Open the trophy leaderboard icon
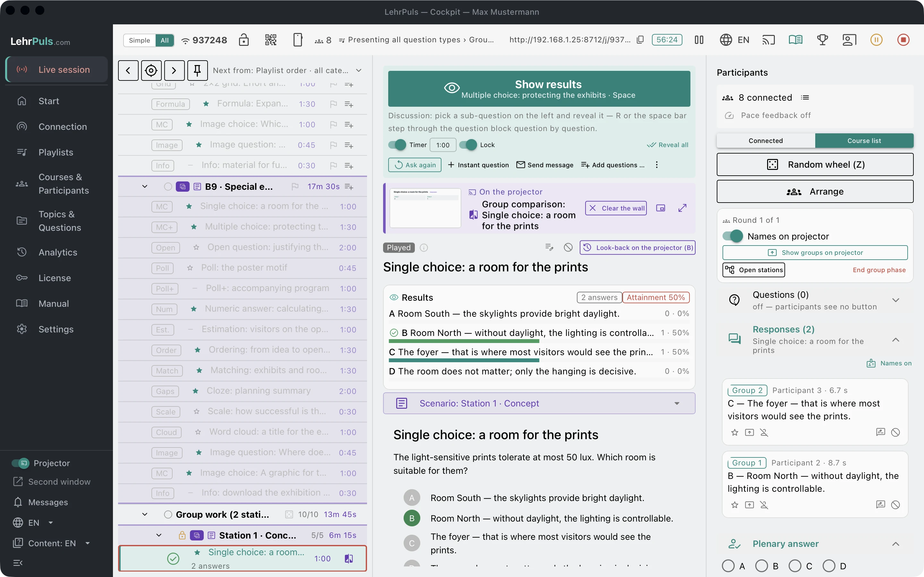Viewport: 924px width, 577px height. point(822,40)
